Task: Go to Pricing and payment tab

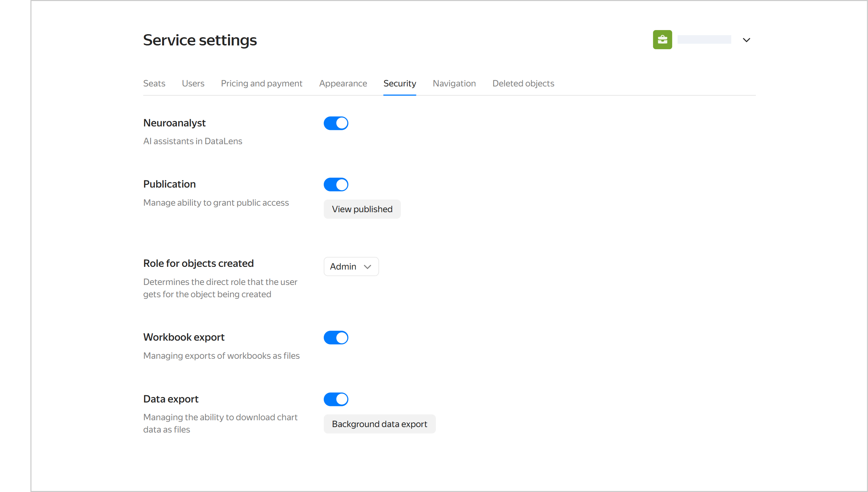Action: click(262, 83)
